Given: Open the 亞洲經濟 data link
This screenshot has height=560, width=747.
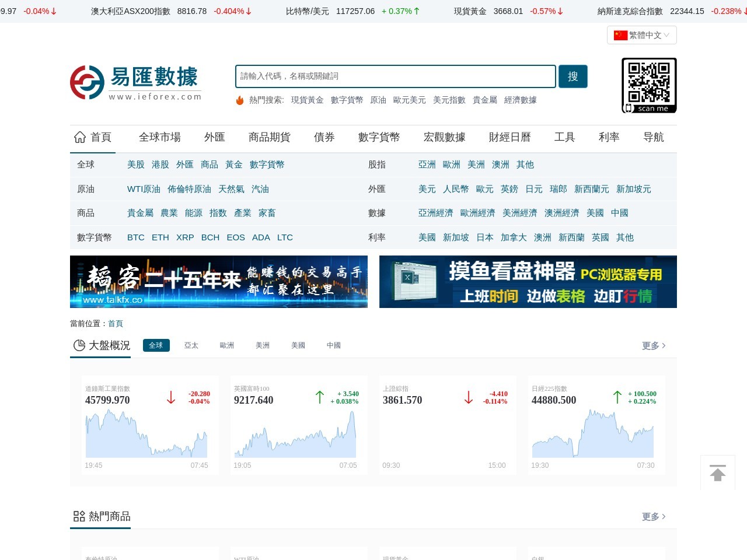Looking at the screenshot, I should tap(436, 213).
